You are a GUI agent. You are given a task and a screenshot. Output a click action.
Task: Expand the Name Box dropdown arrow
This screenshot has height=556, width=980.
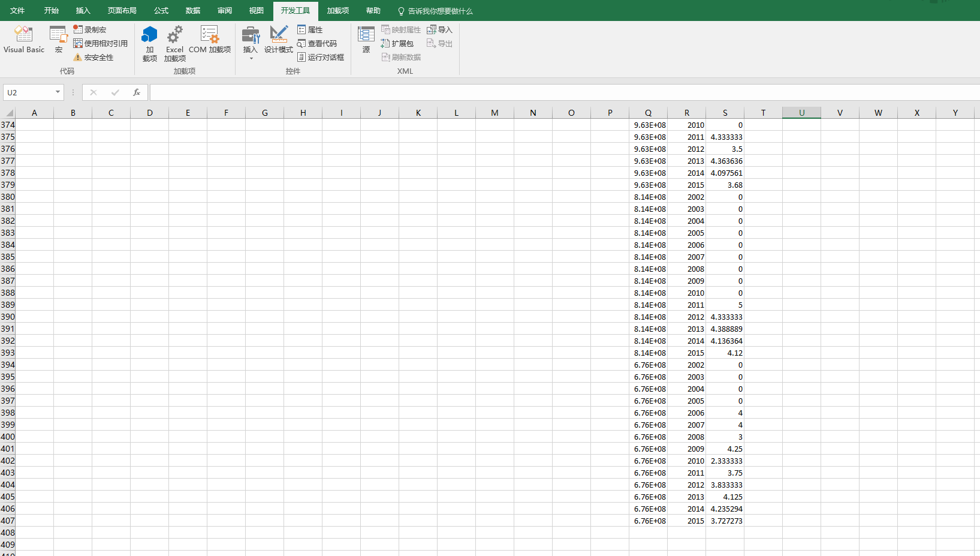coord(58,92)
